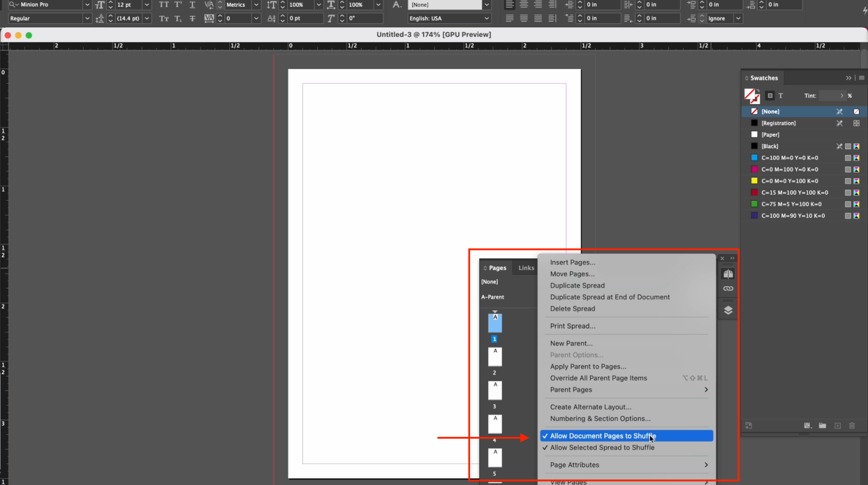Screen dimensions: 868x485
Task: Open the Layers panel icon in the dock
Action: (x=728, y=310)
